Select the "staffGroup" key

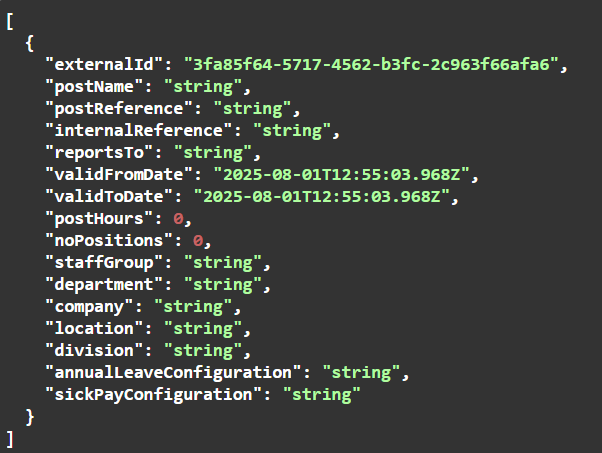coord(104,263)
